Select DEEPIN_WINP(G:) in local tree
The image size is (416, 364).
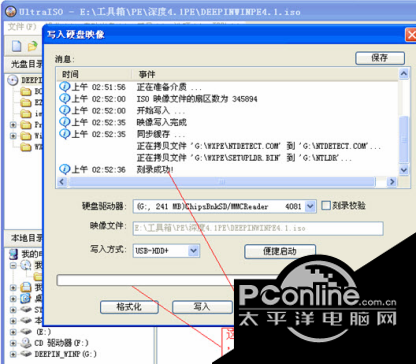tap(66, 354)
